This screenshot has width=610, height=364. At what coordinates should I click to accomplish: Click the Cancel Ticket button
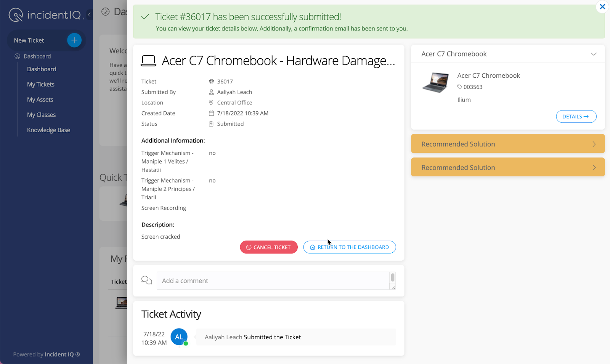click(269, 247)
